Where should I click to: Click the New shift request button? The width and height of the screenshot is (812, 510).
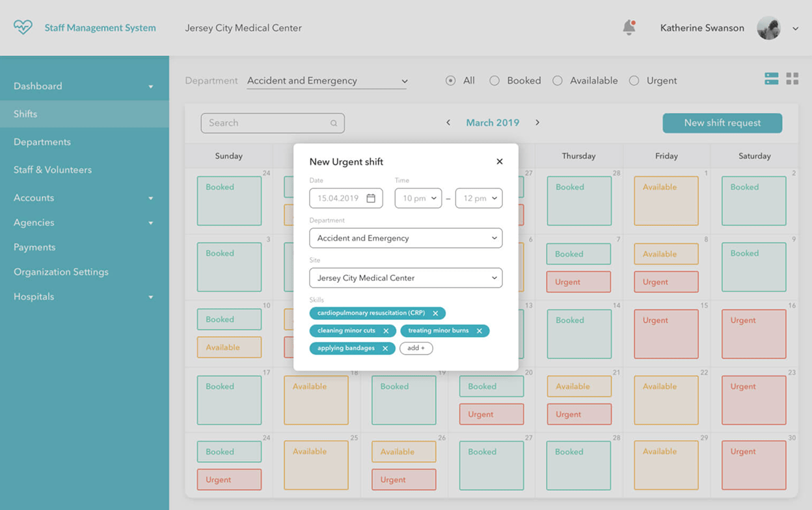(722, 122)
